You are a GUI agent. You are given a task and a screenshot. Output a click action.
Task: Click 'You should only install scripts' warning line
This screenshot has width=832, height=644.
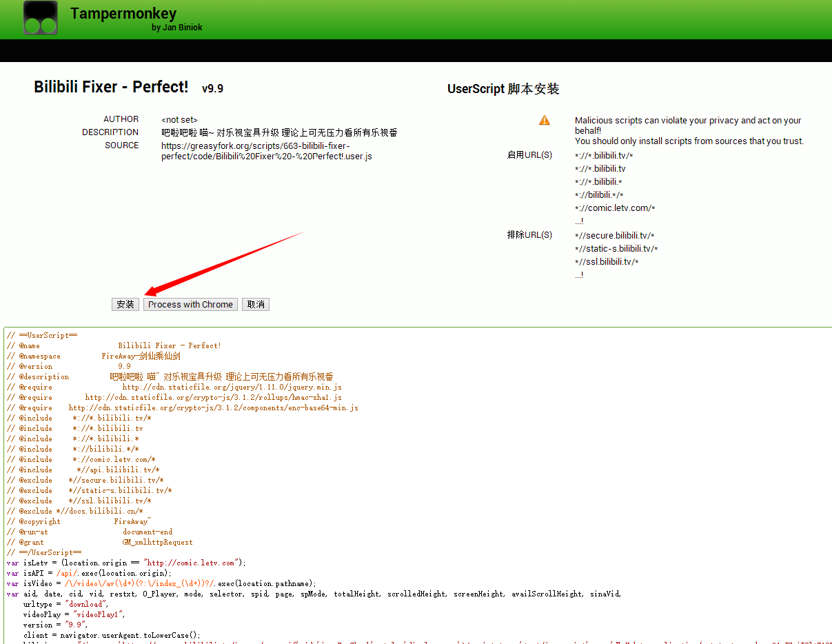689,141
